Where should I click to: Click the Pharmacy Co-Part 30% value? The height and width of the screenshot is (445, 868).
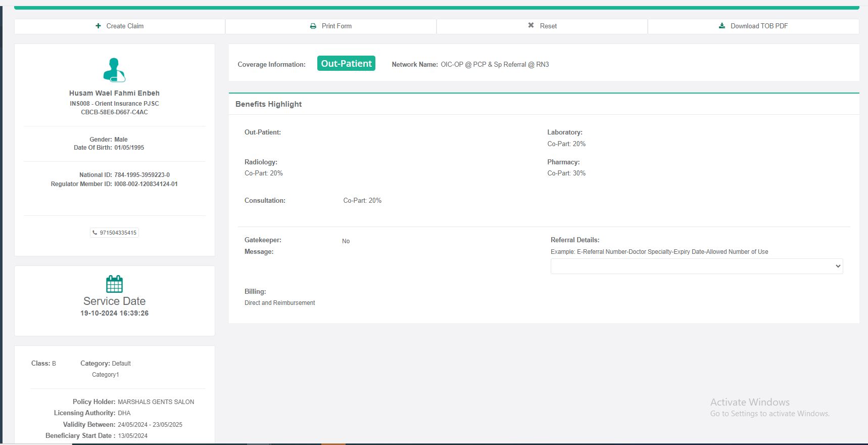(566, 173)
